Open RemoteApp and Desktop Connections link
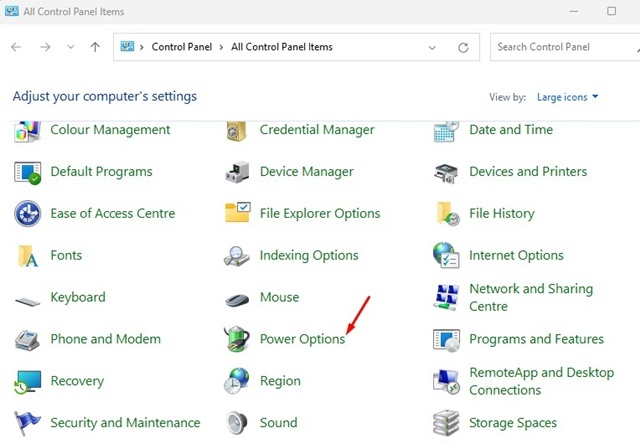The height and width of the screenshot is (443, 640). [x=542, y=381]
